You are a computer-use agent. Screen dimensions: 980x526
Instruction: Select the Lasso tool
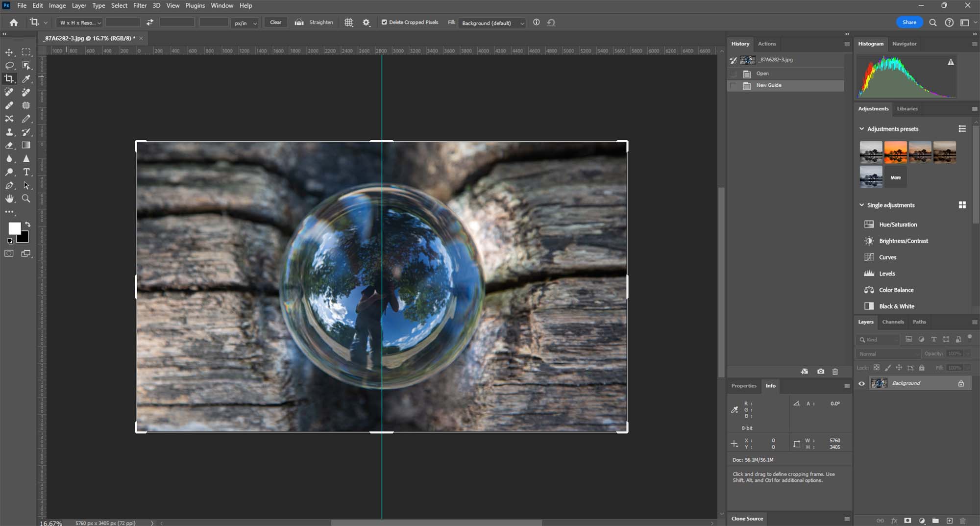pyautogui.click(x=9, y=65)
